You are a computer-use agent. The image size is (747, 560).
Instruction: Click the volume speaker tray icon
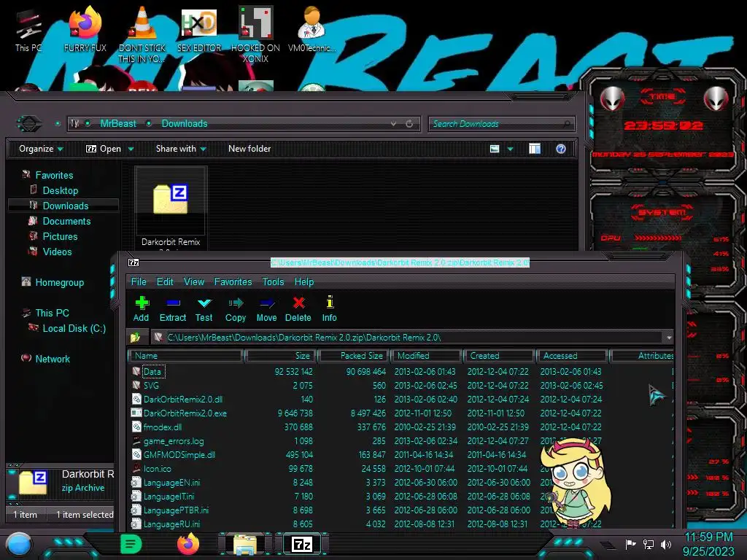coord(666,544)
